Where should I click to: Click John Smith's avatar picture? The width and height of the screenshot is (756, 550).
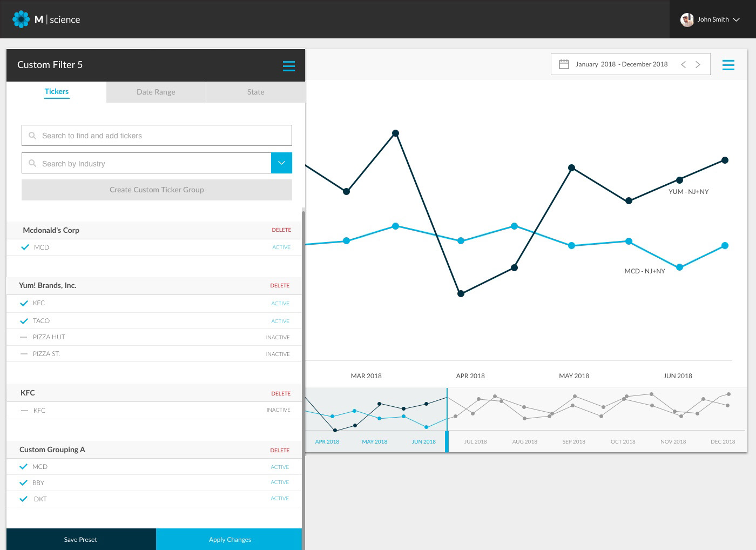[687, 20]
